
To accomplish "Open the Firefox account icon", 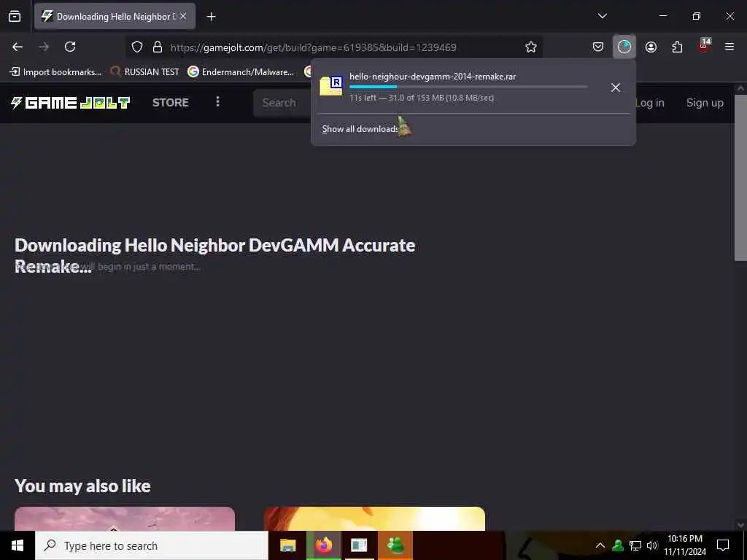I will pyautogui.click(x=651, y=47).
